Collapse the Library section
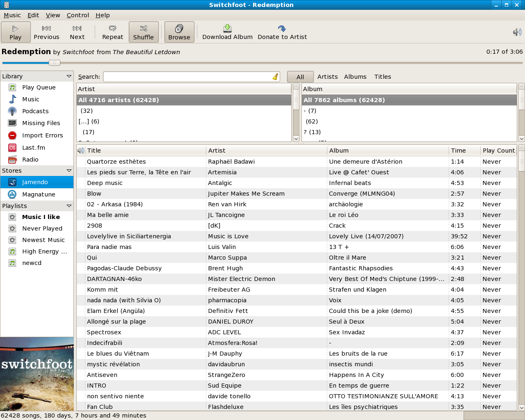The image size is (525, 420). click(69, 76)
